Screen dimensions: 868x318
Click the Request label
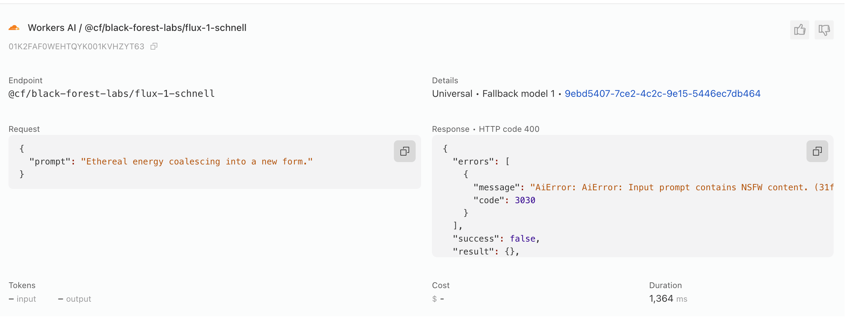coord(24,129)
